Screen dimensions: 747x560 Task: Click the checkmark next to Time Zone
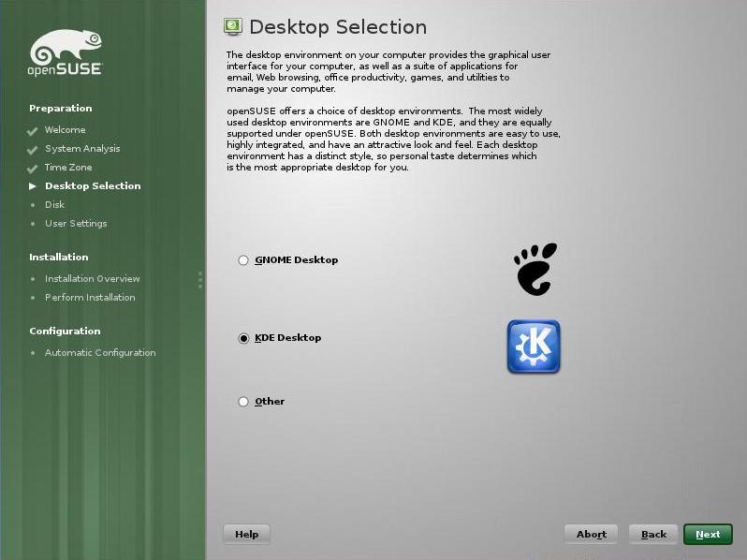[x=32, y=169]
